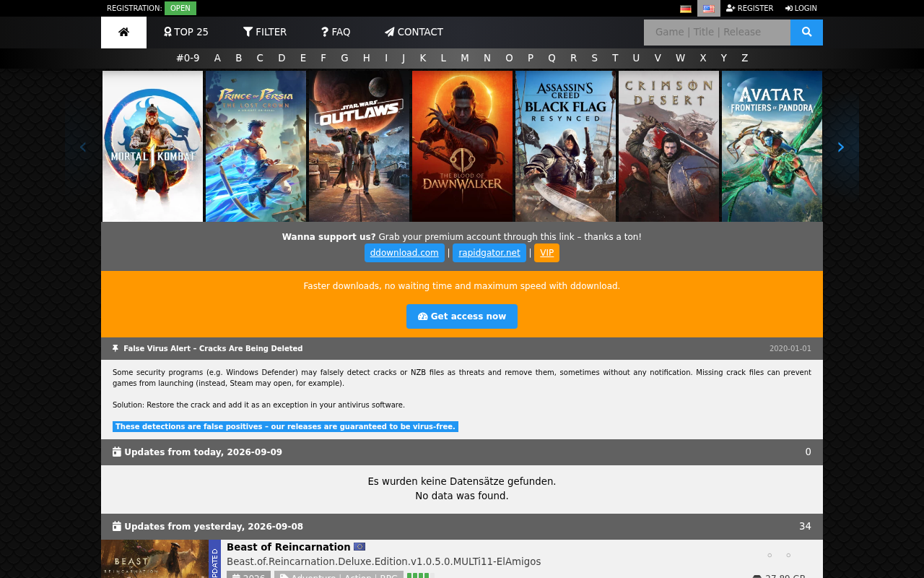
Task: Focus the Game | Title | Release search field
Action: (x=717, y=33)
